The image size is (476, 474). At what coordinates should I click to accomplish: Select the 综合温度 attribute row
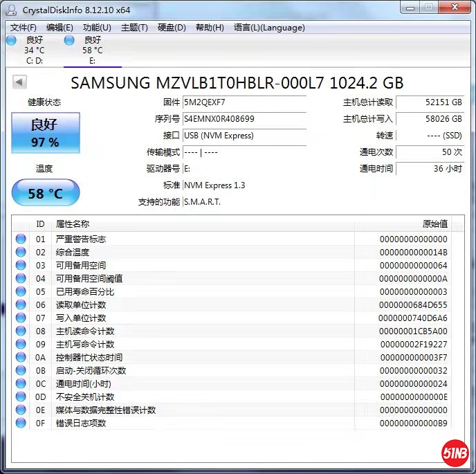(208, 253)
